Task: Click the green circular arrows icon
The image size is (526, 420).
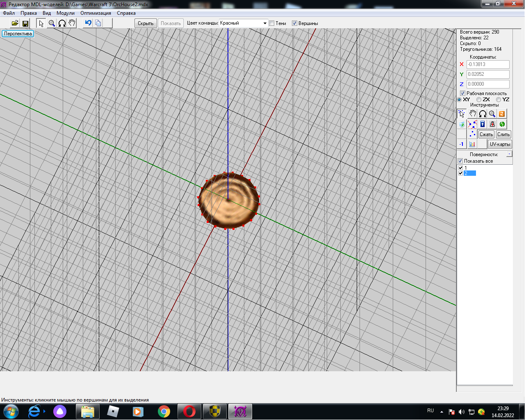Action: [x=502, y=124]
